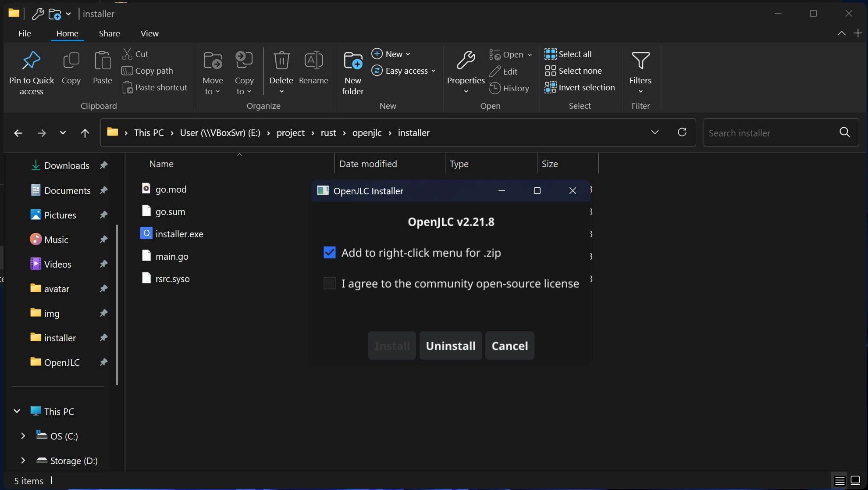Click the Pin to Quick access icon

tap(31, 61)
